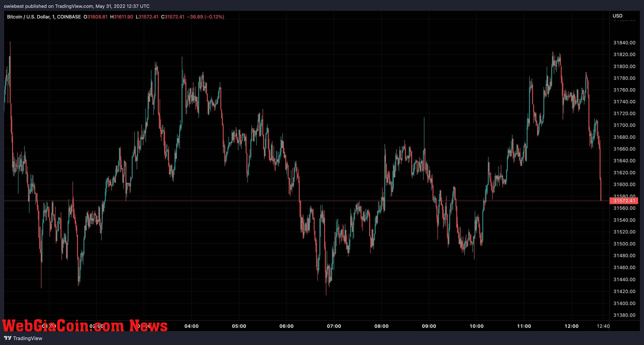This screenshot has height=345, width=644.
Task: Click the 31420.00 price axis label
Action: 624,291
